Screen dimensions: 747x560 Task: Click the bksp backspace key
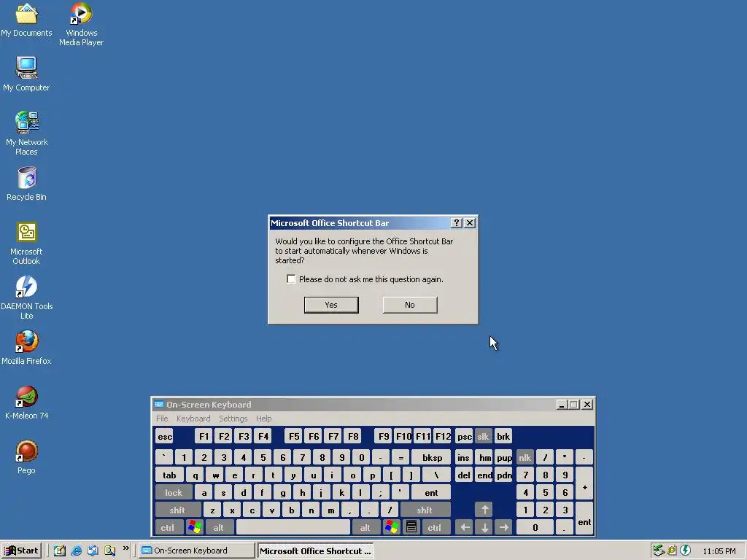tap(432, 457)
